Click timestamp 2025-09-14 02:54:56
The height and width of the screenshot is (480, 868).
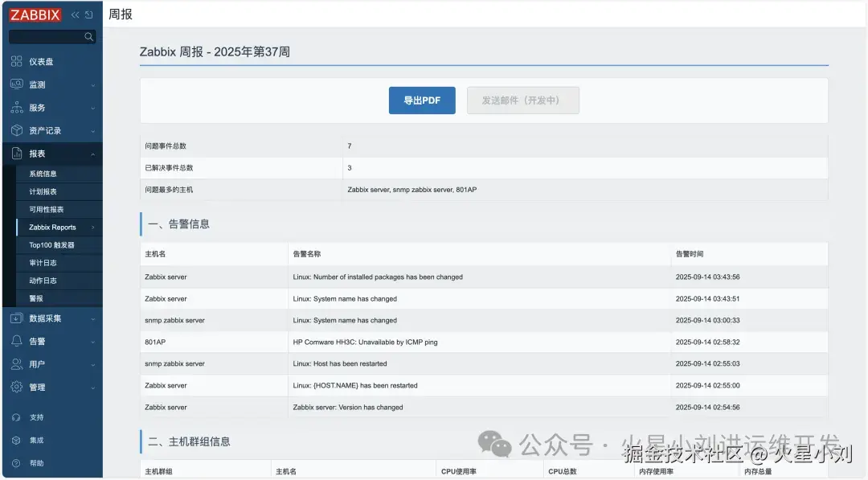707,407
